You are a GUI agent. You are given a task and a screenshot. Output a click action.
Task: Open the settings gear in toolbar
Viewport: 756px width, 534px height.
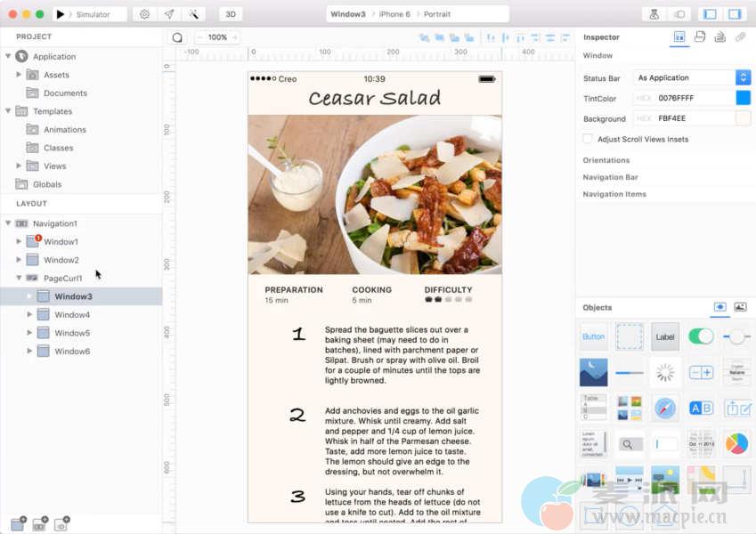point(144,14)
